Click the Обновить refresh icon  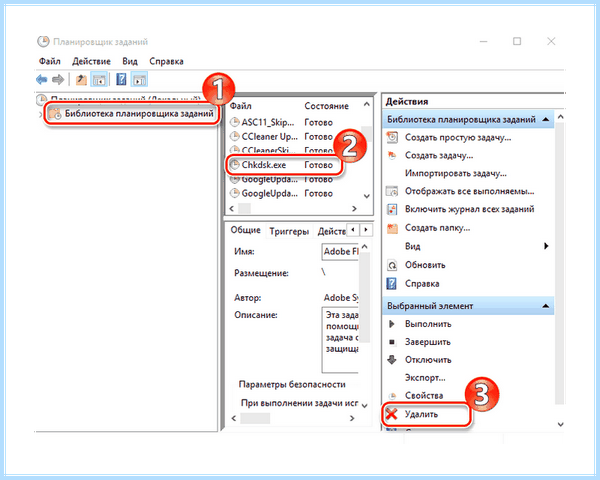pos(392,265)
